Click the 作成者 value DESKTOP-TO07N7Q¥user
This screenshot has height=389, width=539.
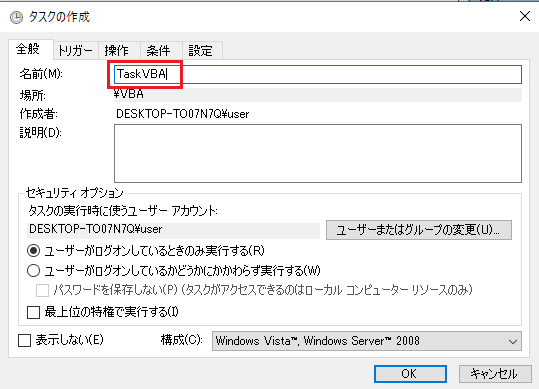[x=183, y=114]
